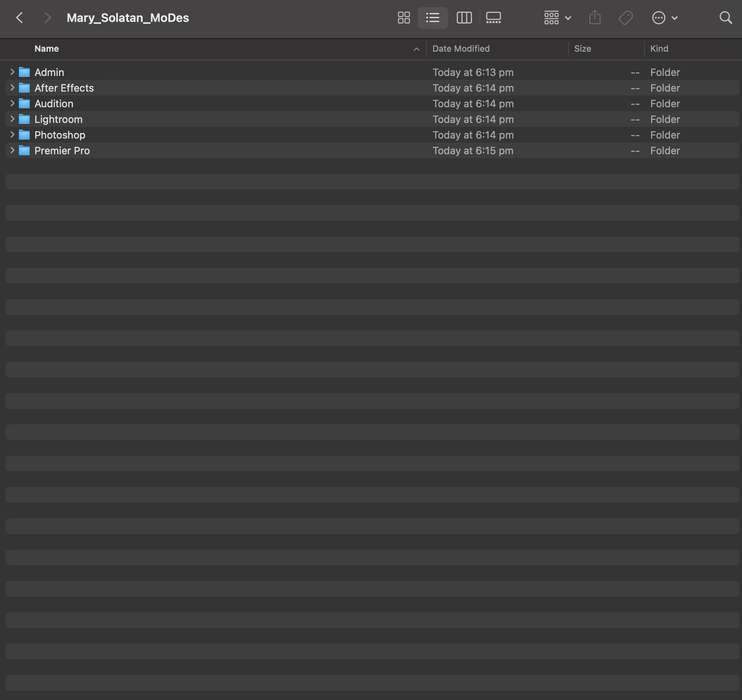The image size is (742, 700).
Task: Select the Photoshop folder name
Action: click(x=60, y=135)
